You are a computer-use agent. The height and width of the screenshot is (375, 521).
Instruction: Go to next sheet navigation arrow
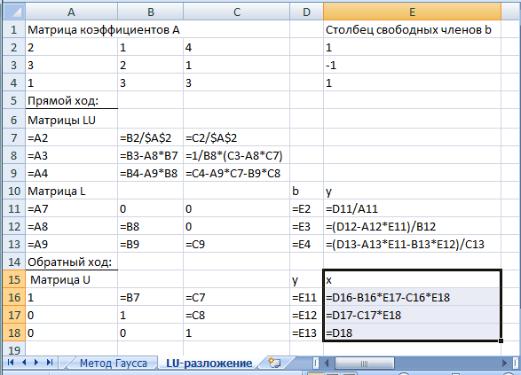36,362
